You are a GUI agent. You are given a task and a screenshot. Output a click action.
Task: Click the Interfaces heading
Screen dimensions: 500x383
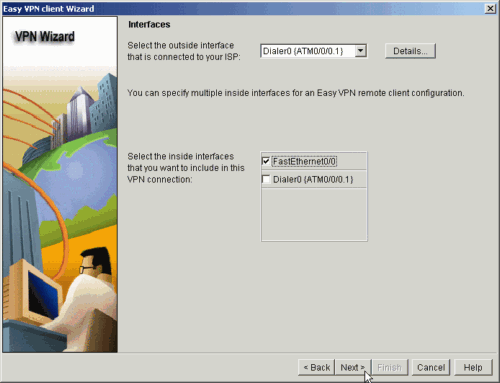149,24
